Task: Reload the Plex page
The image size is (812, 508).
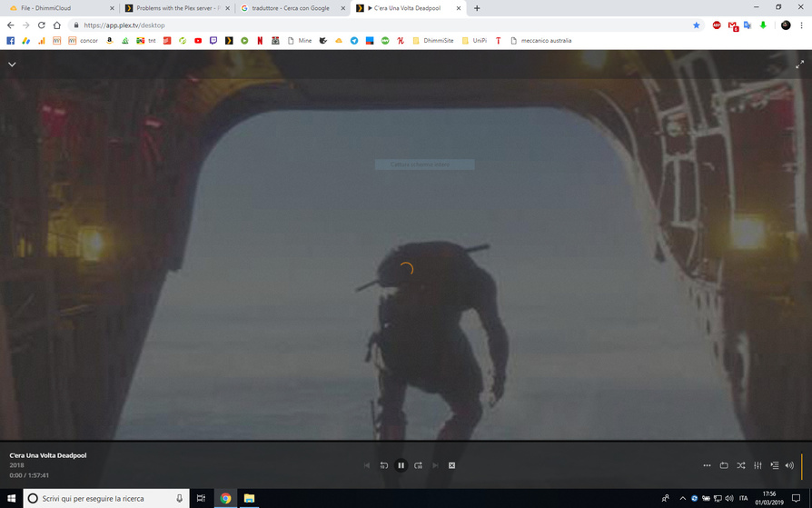Action: pos(42,25)
